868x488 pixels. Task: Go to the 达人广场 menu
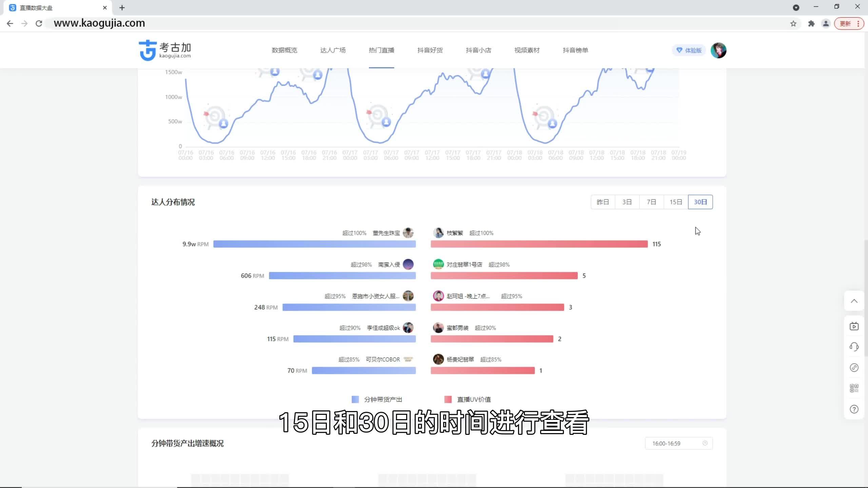pyautogui.click(x=333, y=50)
